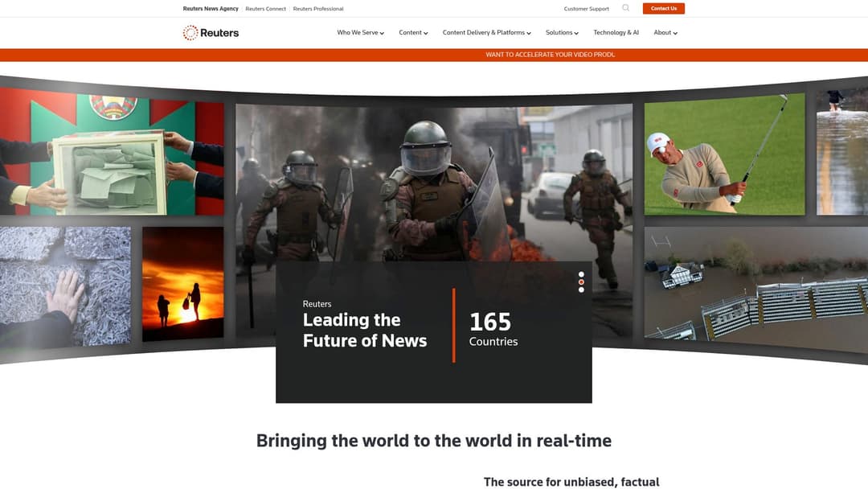Click 'Leading the Future of News' heading
The image size is (868, 489).
[x=365, y=330]
